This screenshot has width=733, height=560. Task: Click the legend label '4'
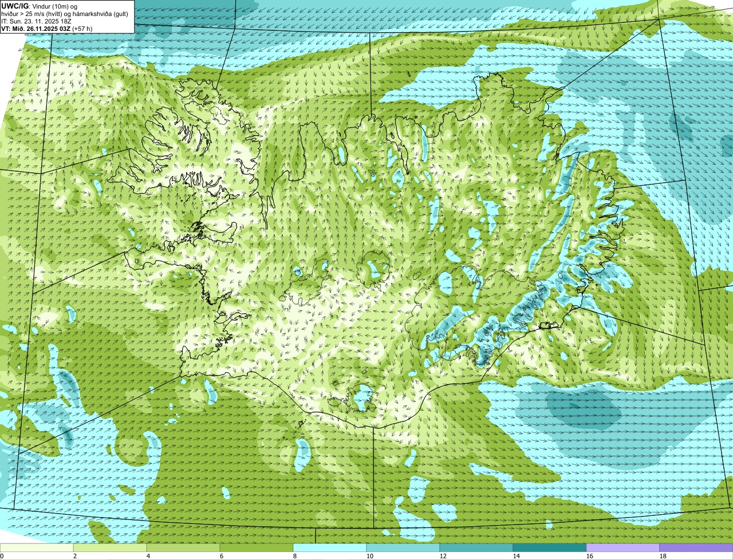coord(148,556)
